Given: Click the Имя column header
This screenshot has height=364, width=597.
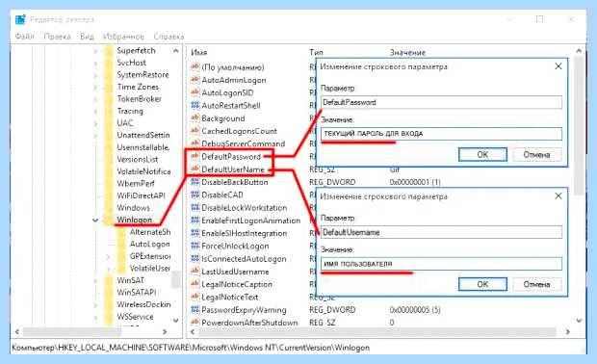Looking at the screenshot, I should tap(198, 53).
